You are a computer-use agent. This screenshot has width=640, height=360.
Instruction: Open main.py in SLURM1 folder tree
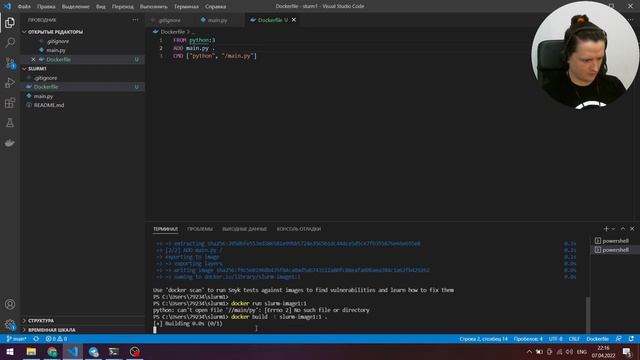coord(43,96)
